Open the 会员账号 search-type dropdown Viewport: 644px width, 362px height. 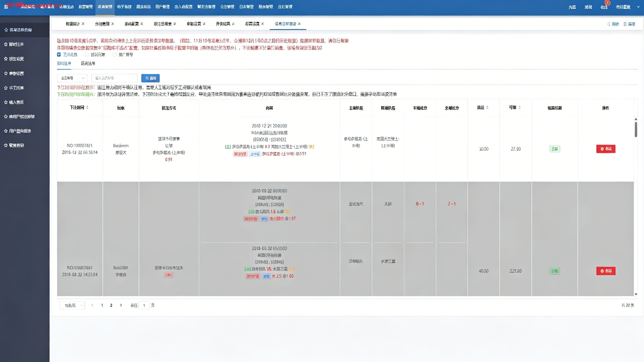click(x=72, y=78)
